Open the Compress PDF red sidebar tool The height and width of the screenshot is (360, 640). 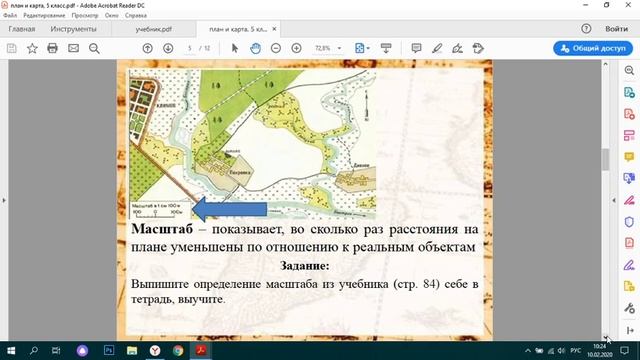(x=629, y=243)
